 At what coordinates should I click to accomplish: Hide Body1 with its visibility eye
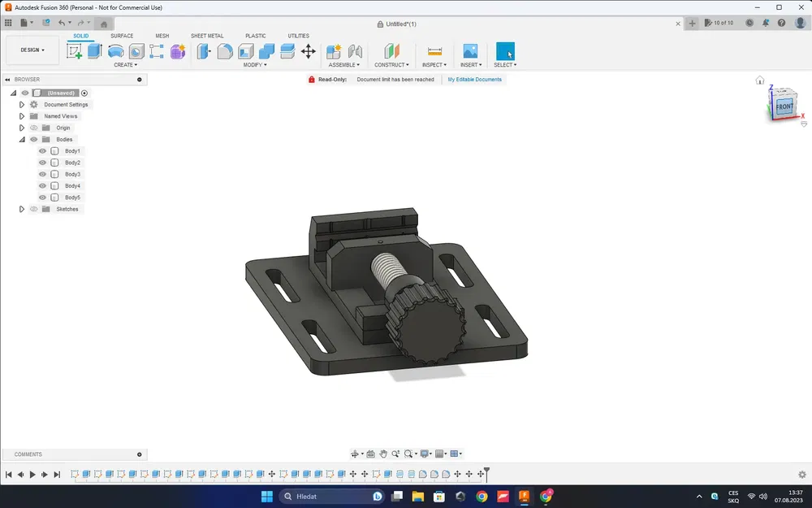(42, 150)
